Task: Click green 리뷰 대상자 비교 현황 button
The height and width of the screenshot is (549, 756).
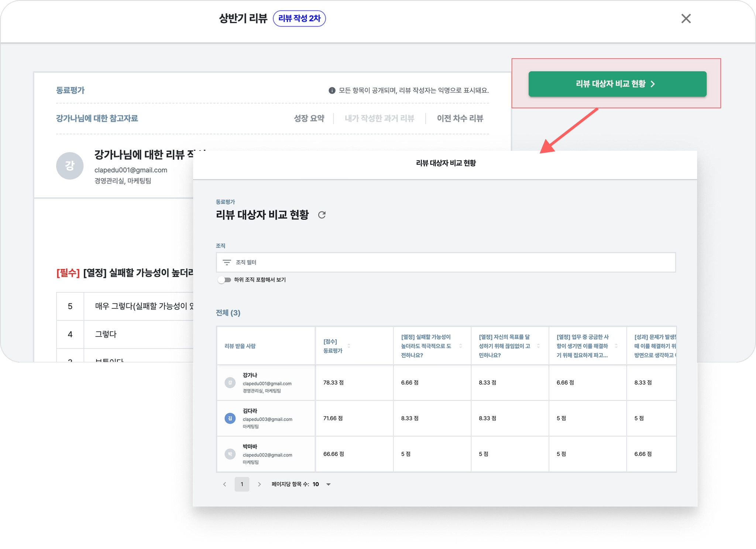Action: pos(617,84)
